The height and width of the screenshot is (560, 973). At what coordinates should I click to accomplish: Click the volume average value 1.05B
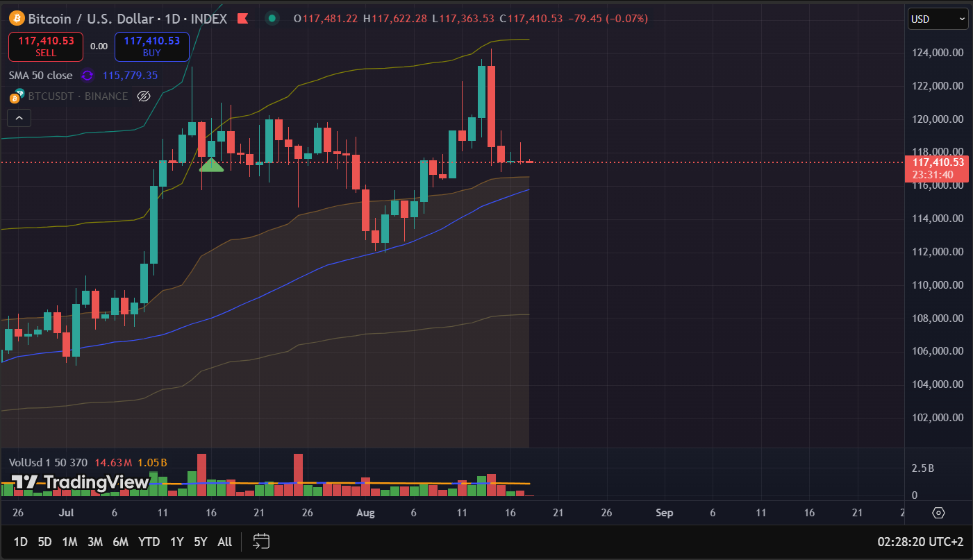(152, 463)
